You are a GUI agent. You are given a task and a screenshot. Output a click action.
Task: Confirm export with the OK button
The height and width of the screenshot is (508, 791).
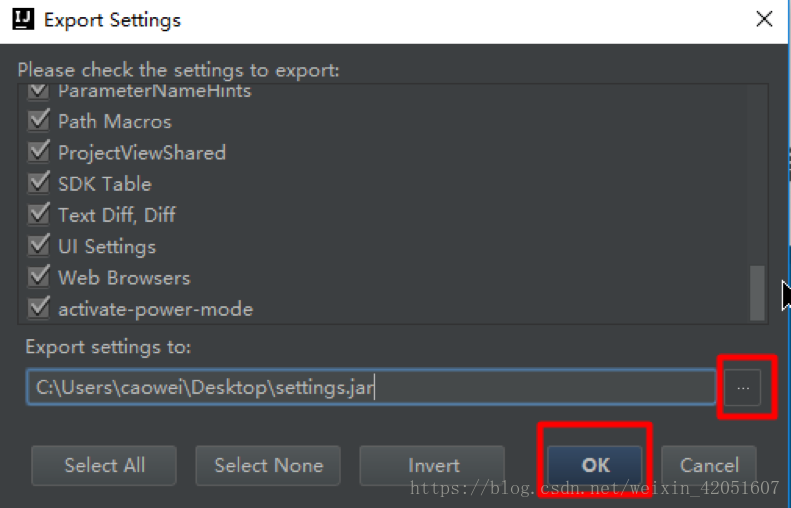(x=595, y=465)
